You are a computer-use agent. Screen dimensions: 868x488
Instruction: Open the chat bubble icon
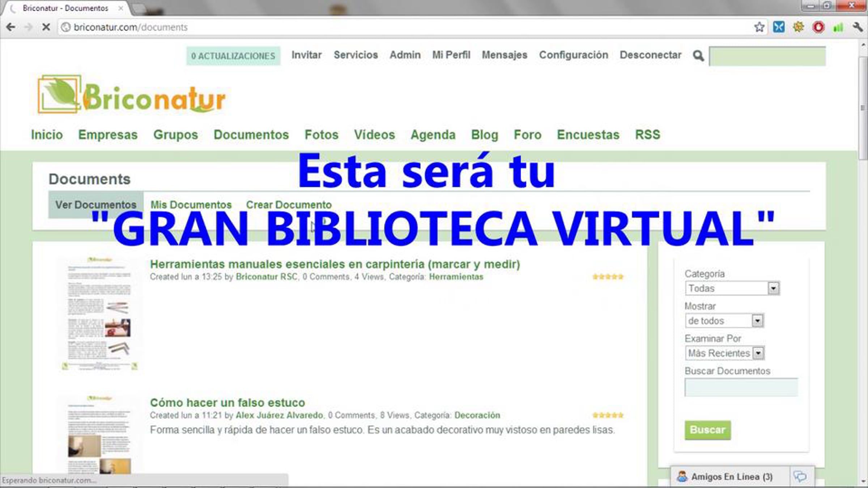click(800, 476)
